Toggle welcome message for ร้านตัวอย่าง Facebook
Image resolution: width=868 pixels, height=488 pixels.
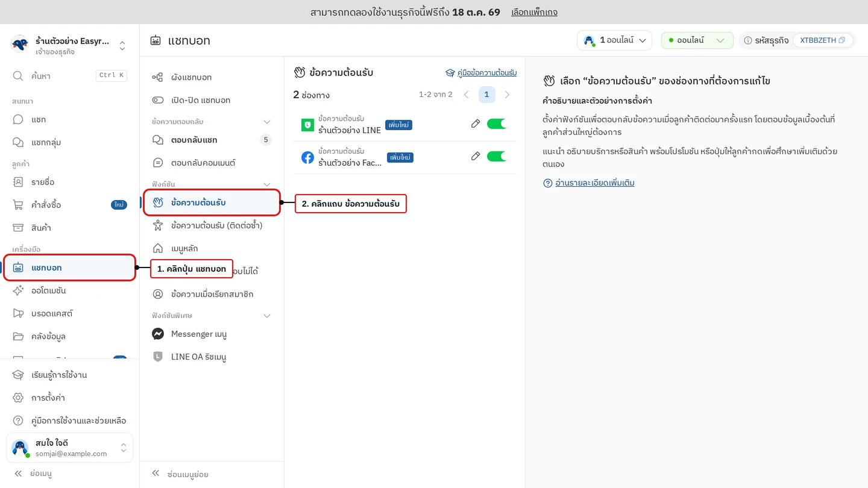498,156
